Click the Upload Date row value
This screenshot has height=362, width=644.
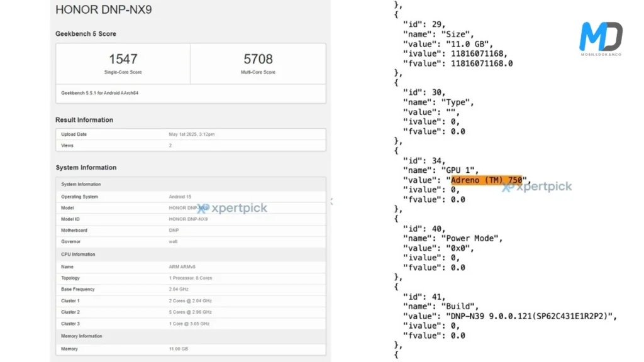[x=192, y=134]
